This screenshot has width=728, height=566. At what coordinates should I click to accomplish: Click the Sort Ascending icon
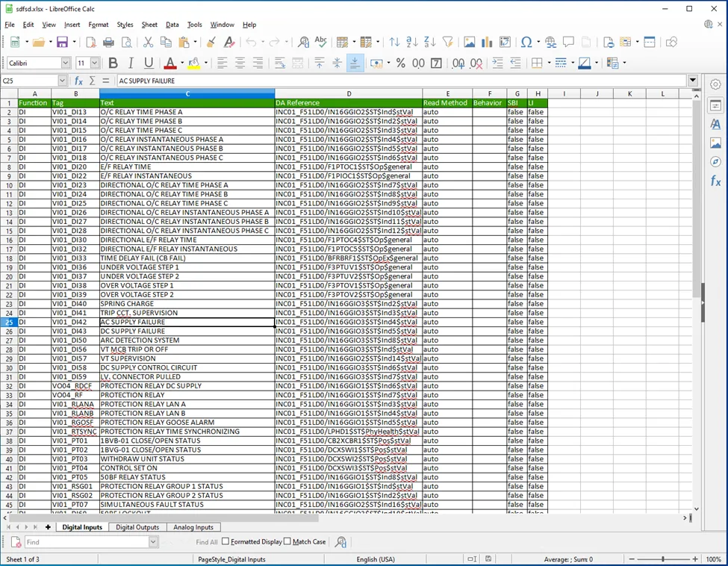click(412, 43)
